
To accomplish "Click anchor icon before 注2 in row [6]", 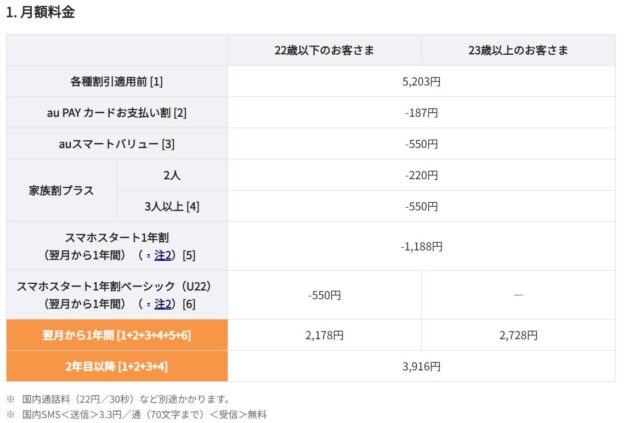I will [x=148, y=303].
